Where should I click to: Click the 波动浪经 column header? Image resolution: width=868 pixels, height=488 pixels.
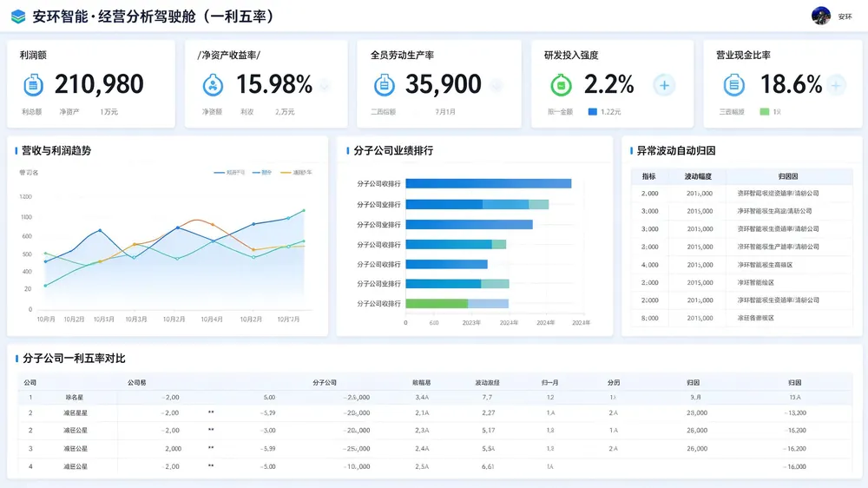487,383
